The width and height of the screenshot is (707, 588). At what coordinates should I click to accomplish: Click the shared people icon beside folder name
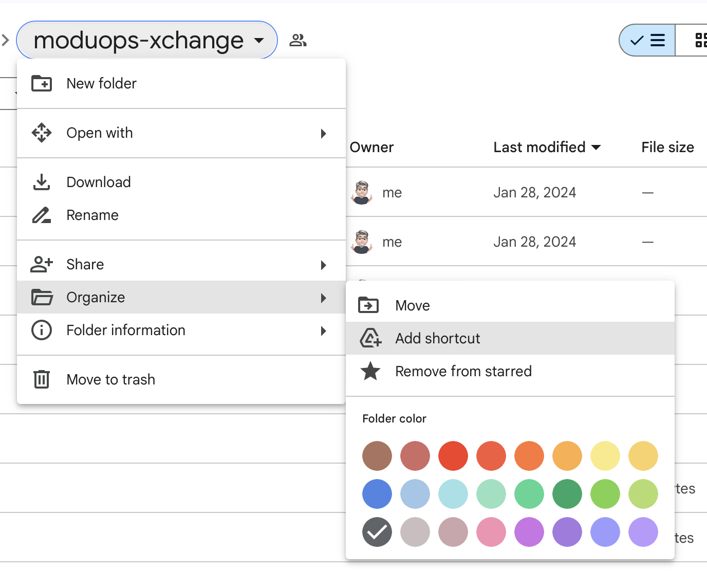pos(298,40)
